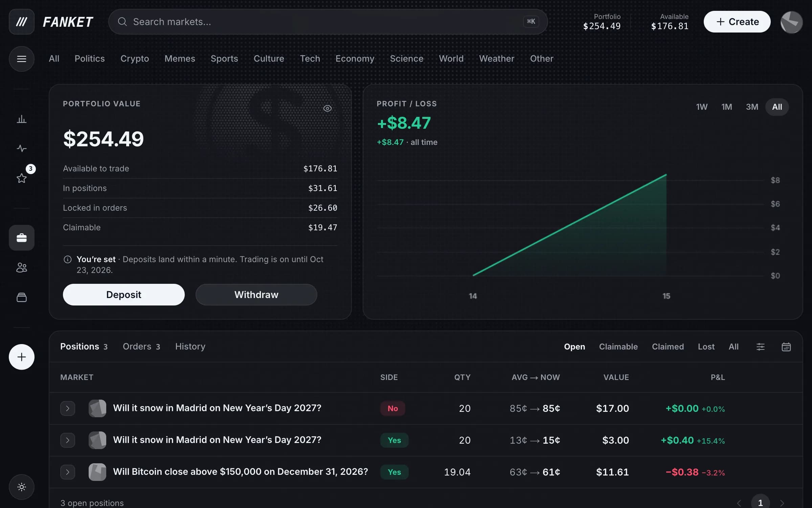Viewport: 812px width, 508px height.
Task: Hide portfolio value with eye icon
Action: [x=327, y=108]
